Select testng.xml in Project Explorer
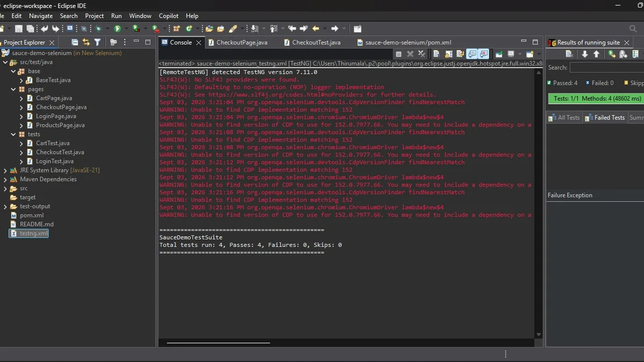The image size is (644, 362). [x=29, y=233]
